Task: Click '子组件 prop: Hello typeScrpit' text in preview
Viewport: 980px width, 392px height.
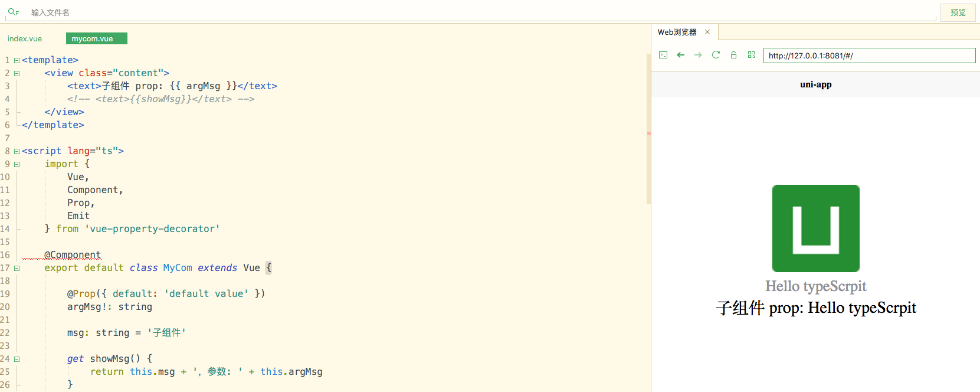Action: click(x=816, y=308)
